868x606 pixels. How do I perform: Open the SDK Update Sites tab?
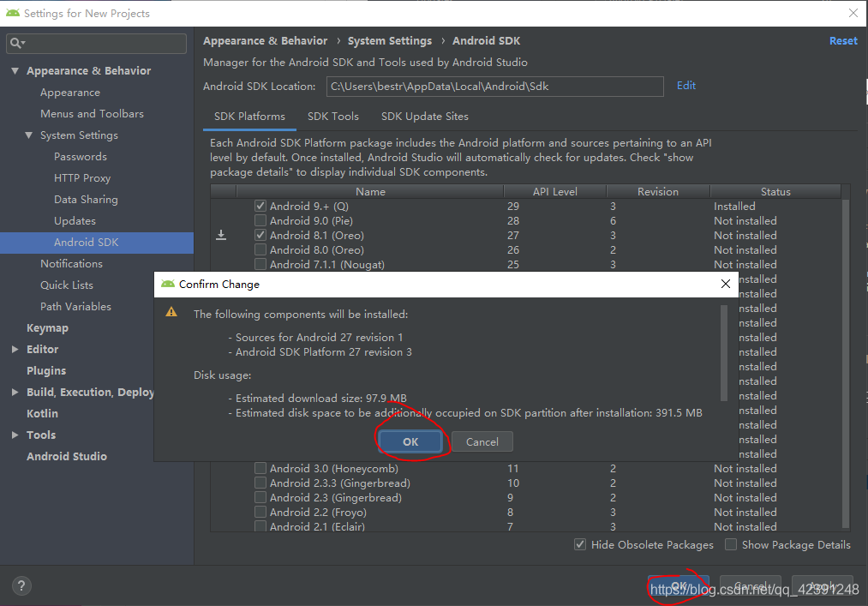pos(424,117)
